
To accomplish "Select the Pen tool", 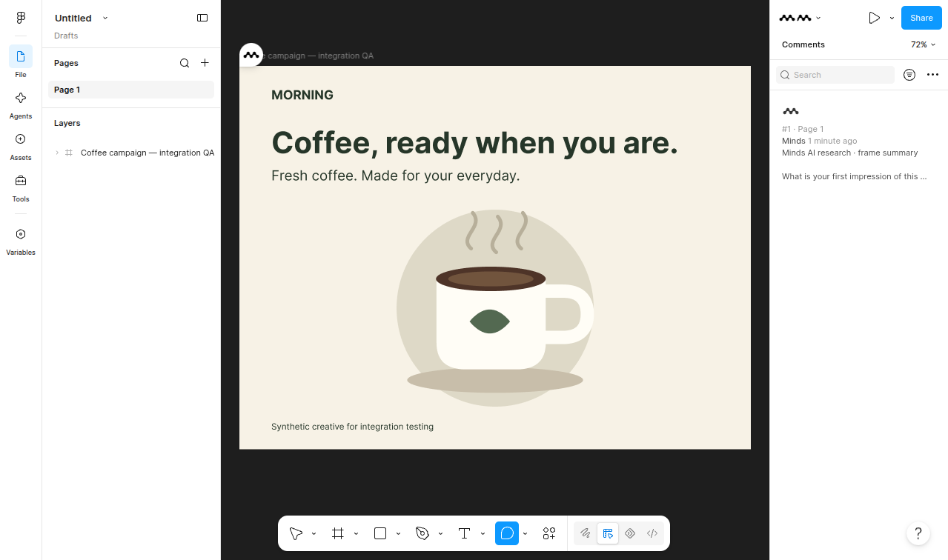I will tap(422, 533).
